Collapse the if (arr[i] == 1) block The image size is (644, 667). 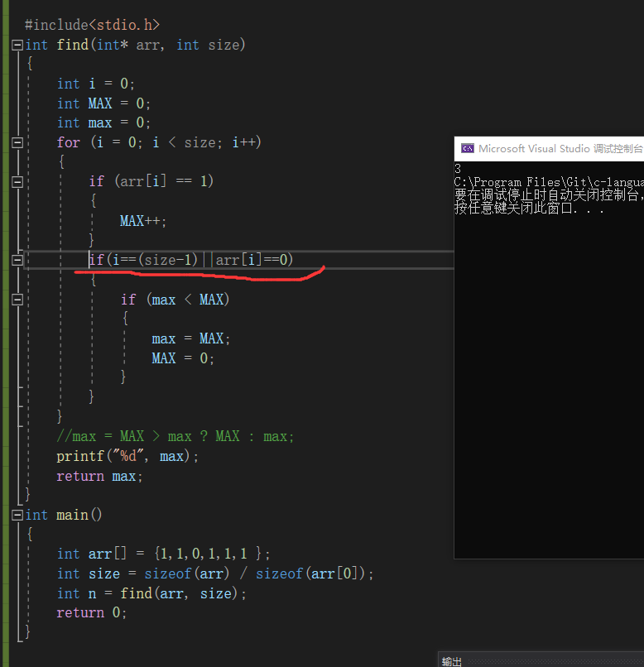[17, 181]
